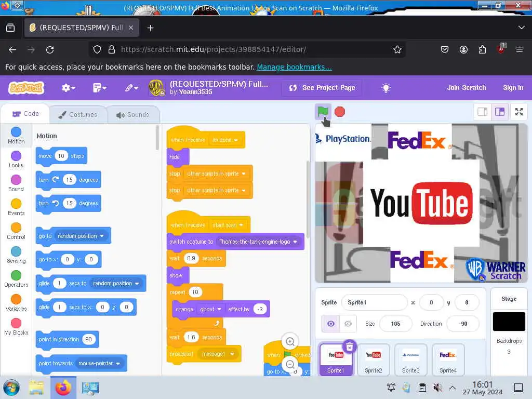The image size is (532, 399).
Task: Click the sprite Direction field
Action: [x=463, y=324]
